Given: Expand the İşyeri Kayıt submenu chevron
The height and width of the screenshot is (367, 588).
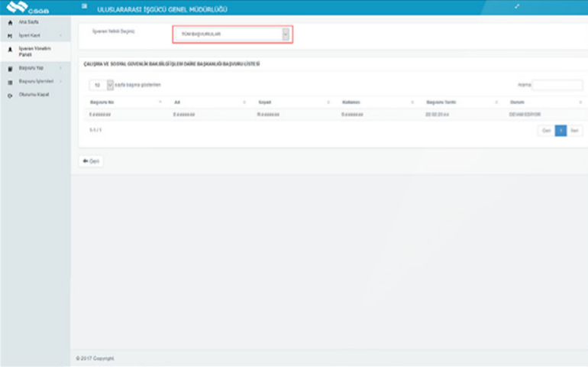Looking at the screenshot, I should (60, 36).
